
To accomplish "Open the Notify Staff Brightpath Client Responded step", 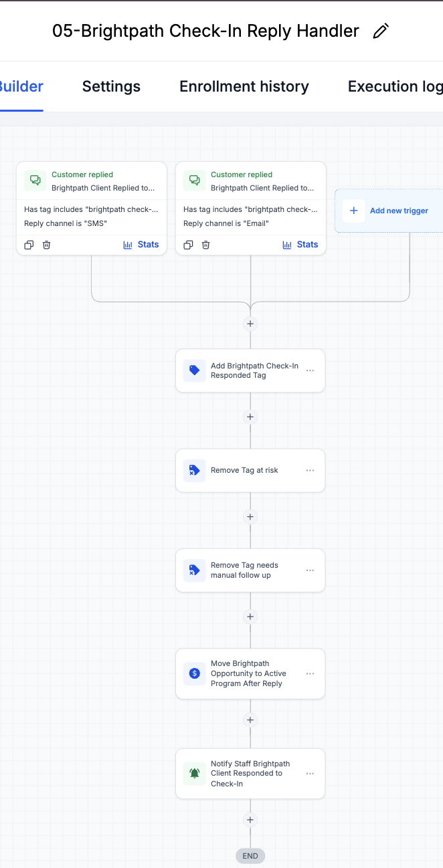I will click(x=250, y=774).
